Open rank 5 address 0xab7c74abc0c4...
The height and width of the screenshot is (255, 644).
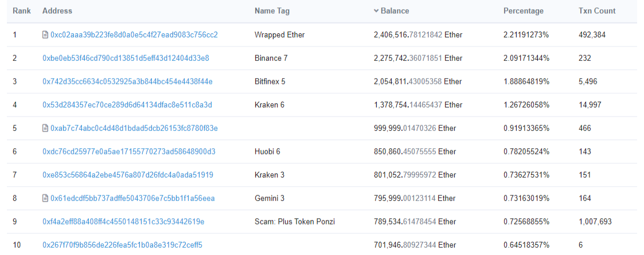[x=134, y=128]
